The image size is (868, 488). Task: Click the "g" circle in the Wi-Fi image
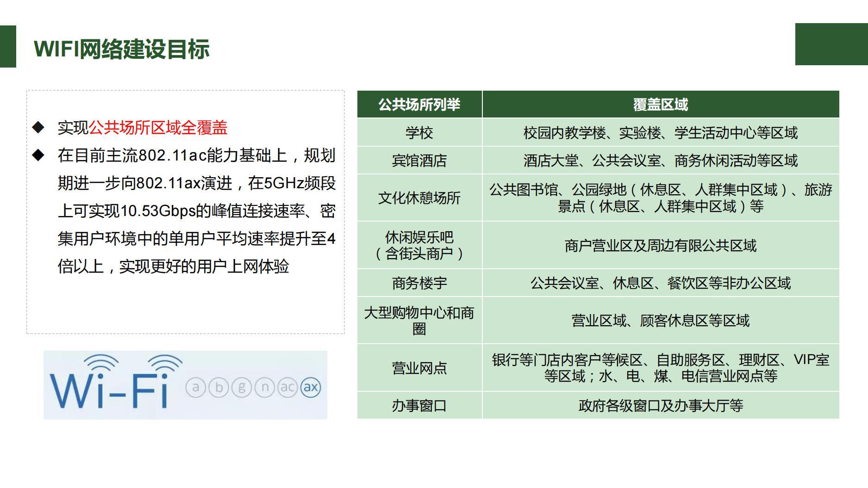click(x=242, y=387)
